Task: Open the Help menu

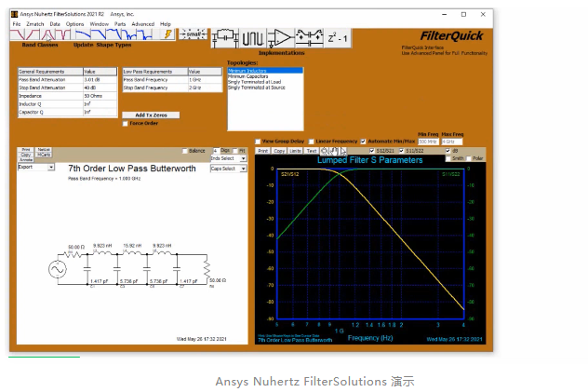Action: [x=166, y=24]
